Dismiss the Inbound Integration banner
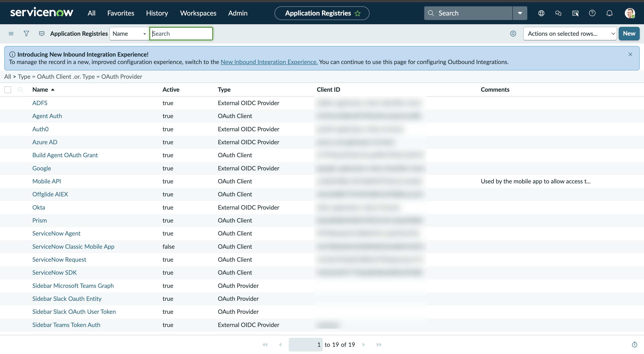This screenshot has height=354, width=644. tap(630, 54)
